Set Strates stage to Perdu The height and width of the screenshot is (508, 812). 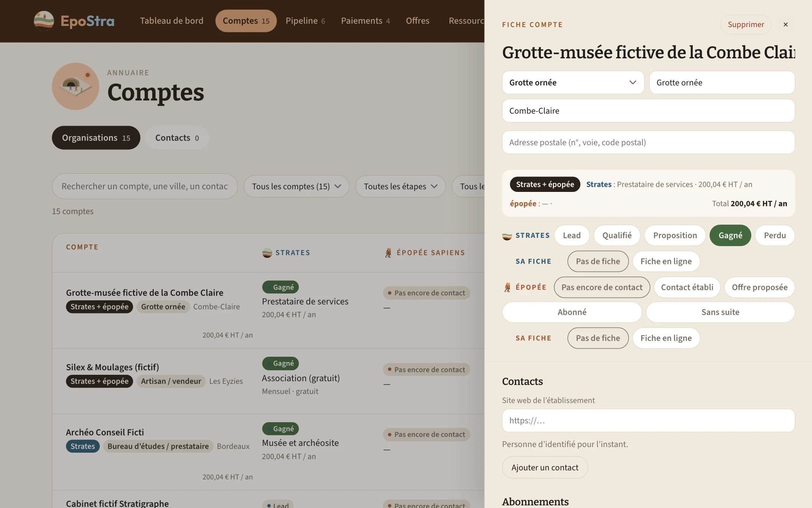pos(774,236)
